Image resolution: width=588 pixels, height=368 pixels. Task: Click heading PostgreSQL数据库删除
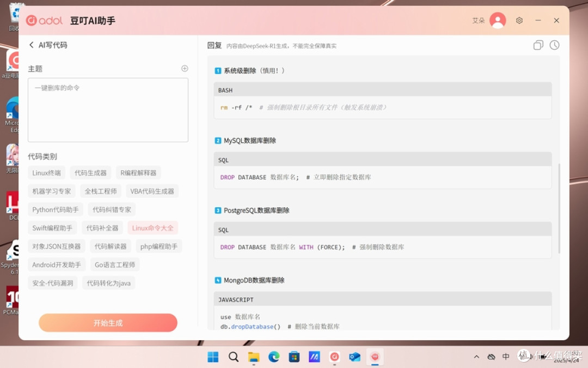tap(256, 210)
